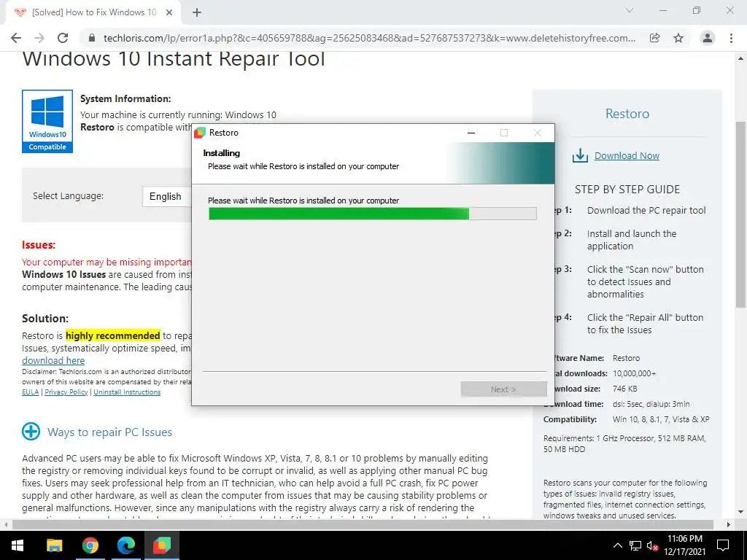
Task: Open Chrome profile avatar
Action: 708,38
